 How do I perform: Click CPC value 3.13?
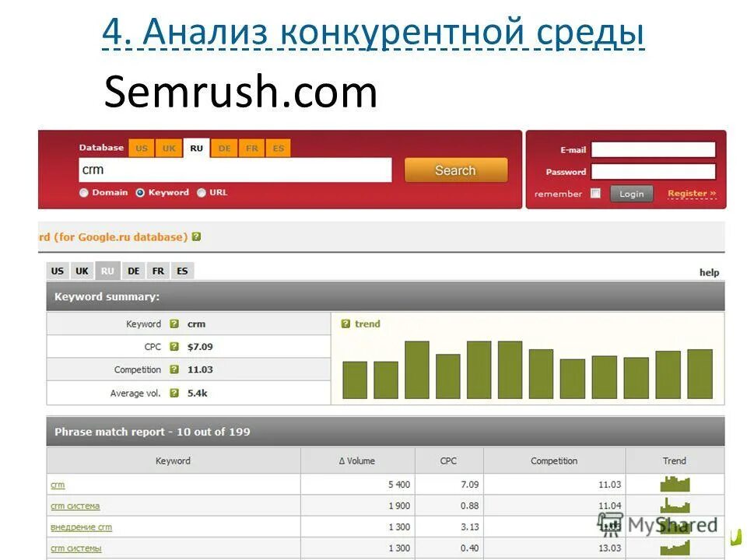(469, 527)
